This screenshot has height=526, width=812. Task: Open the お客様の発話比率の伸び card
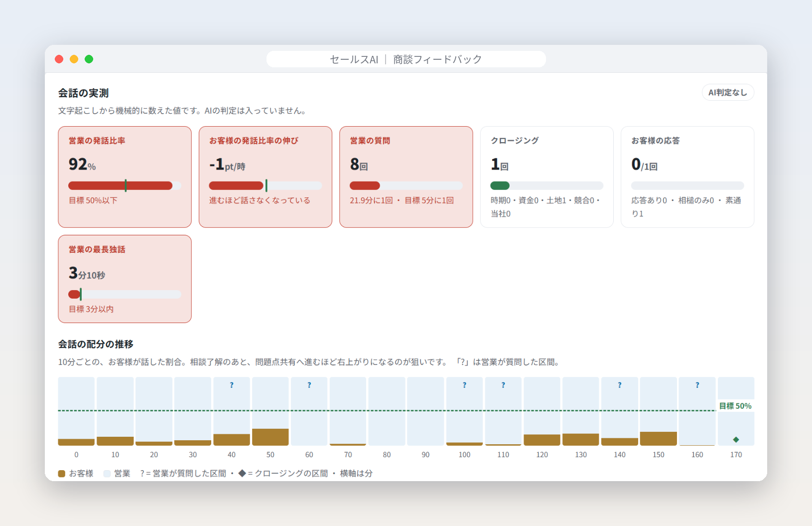[266, 177]
